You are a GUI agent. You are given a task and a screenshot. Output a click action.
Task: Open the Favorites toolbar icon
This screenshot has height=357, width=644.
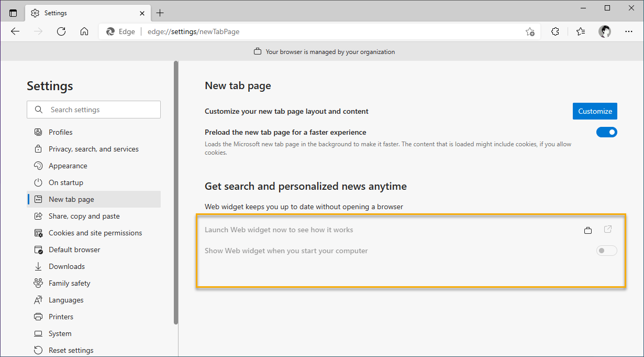pos(580,31)
